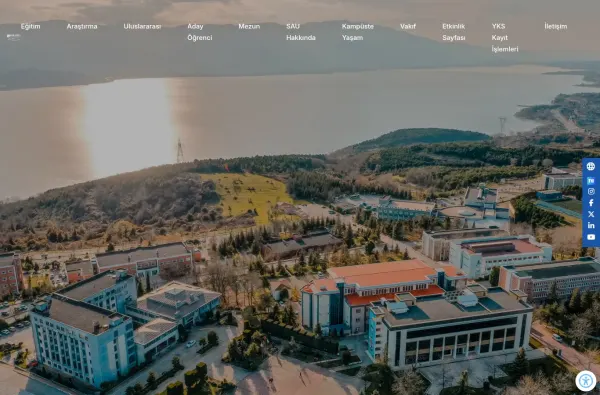Open Etkinlik Sayfası link
The width and height of the screenshot is (600, 395).
(x=454, y=32)
